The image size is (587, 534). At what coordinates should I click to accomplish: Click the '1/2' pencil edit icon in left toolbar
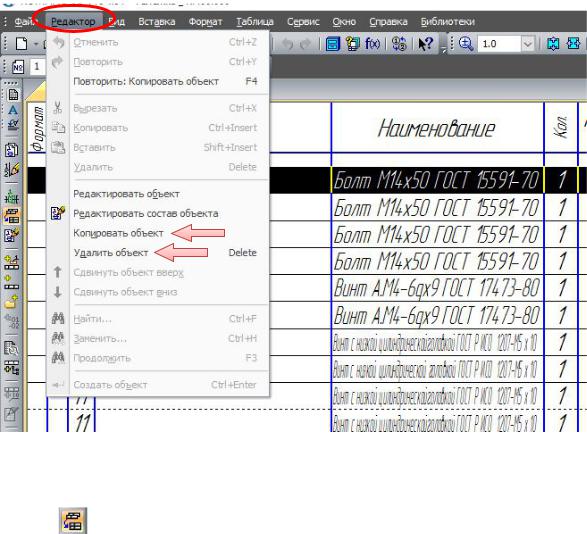click(12, 170)
